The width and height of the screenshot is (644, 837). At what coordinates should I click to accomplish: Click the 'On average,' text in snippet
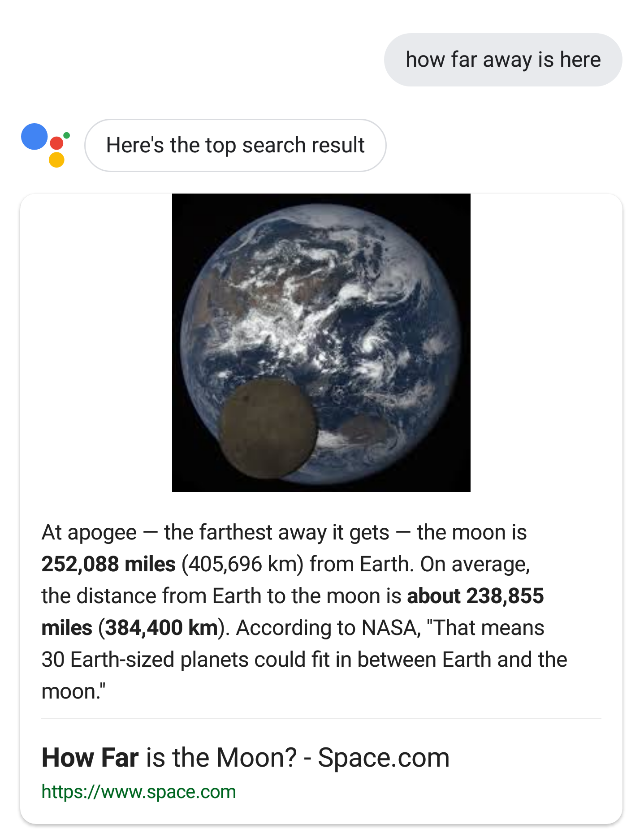(x=475, y=565)
